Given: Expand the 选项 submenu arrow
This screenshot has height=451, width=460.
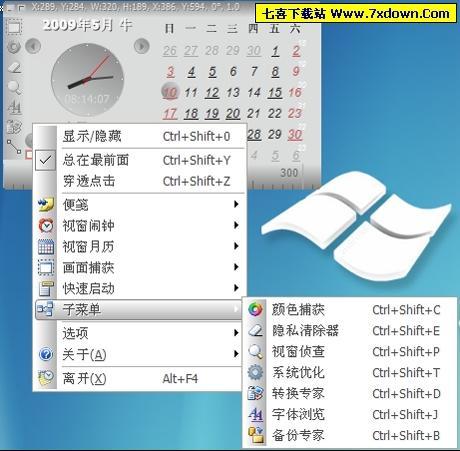Looking at the screenshot, I should click(x=236, y=333).
